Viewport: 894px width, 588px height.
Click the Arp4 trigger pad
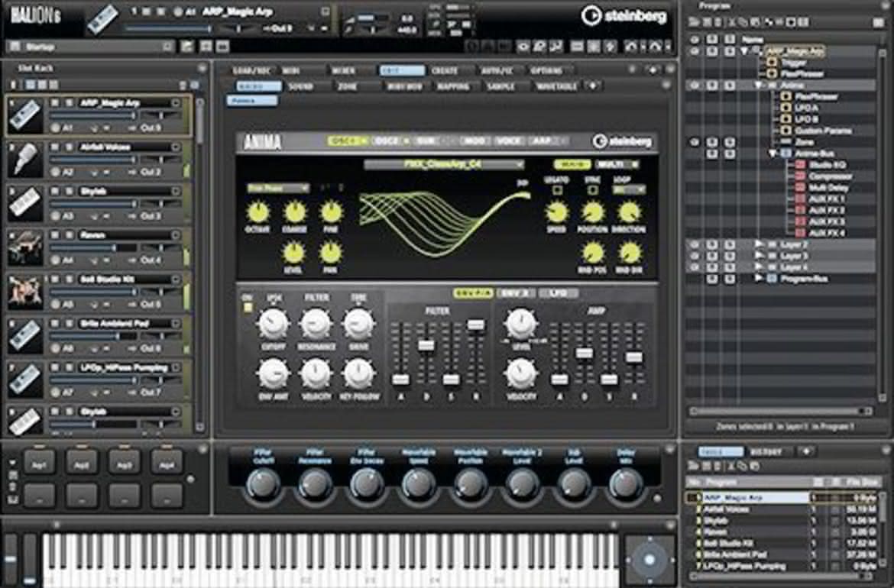tap(167, 462)
